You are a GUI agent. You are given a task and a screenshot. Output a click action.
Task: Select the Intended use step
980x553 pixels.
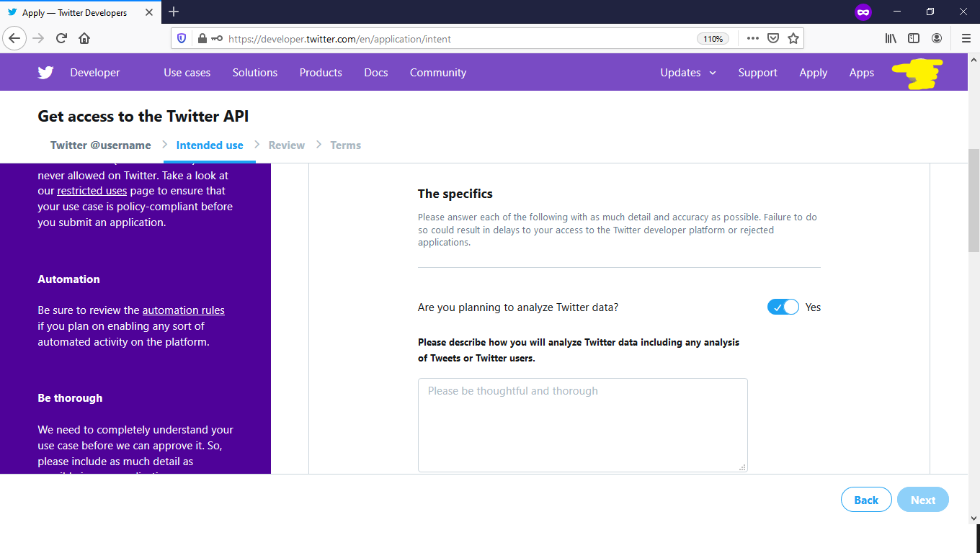coord(210,145)
